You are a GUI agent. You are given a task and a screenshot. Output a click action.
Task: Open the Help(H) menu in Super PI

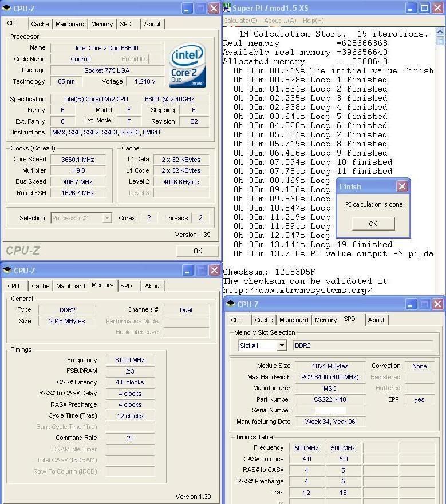(x=313, y=21)
